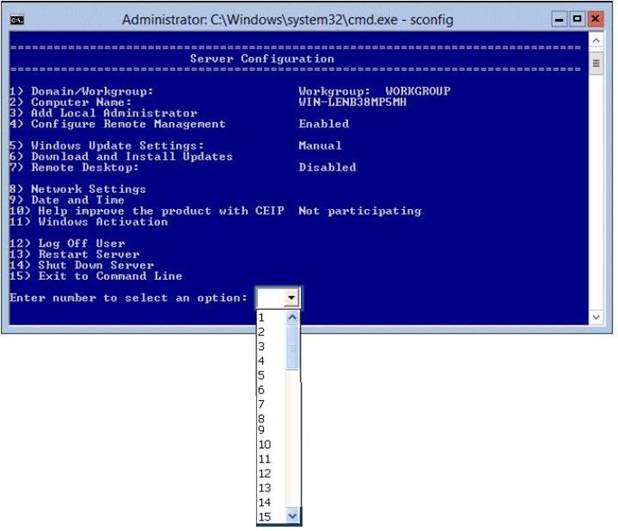Choose 4 in the dropdown list

coord(270,360)
